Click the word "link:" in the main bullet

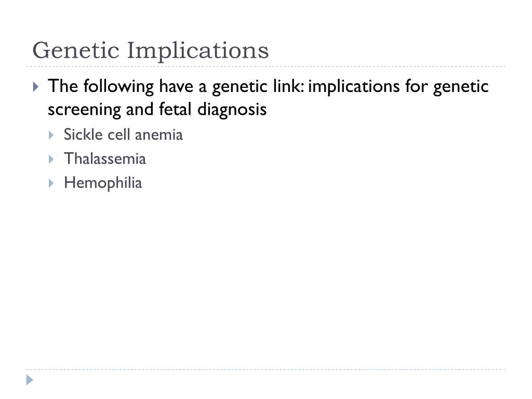pyautogui.click(x=288, y=86)
